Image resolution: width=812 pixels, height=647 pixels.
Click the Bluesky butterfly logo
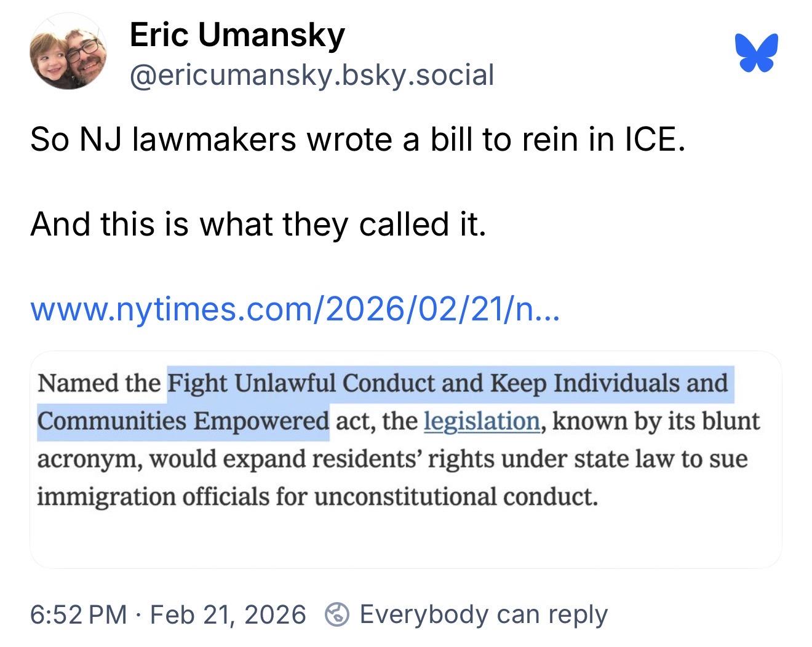[756, 53]
